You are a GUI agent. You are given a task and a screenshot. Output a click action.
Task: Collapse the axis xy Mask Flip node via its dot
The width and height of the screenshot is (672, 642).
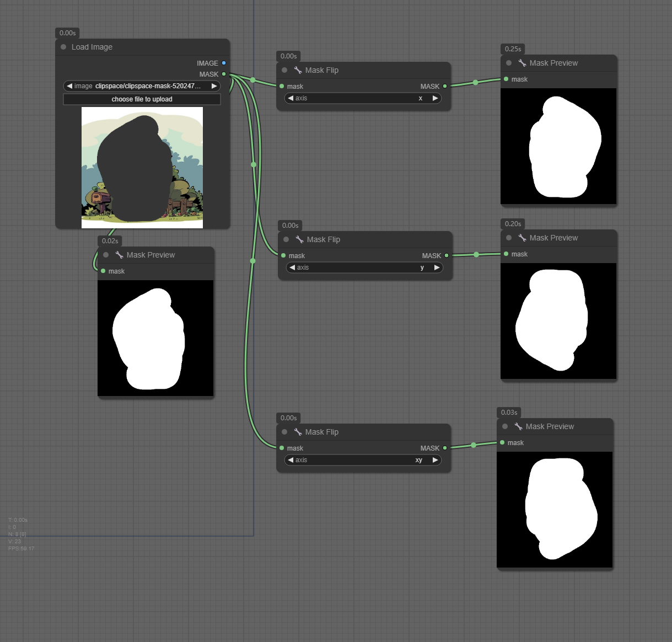[284, 432]
